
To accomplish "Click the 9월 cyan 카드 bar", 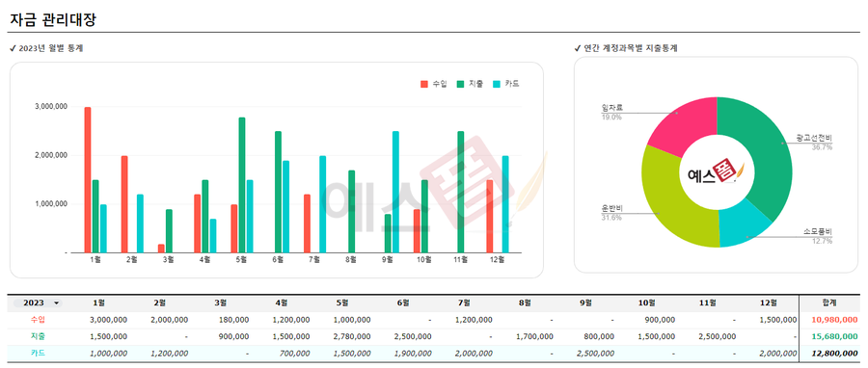I will tap(395, 192).
